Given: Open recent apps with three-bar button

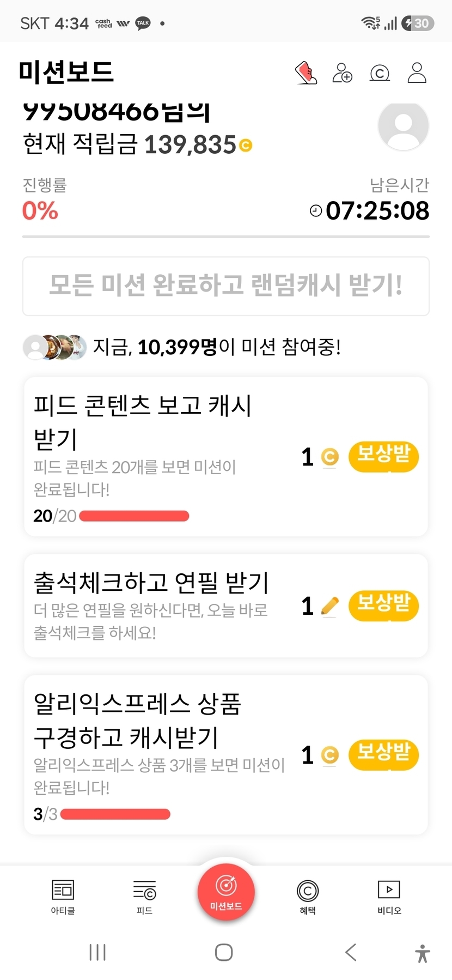Looking at the screenshot, I should pos(97,952).
